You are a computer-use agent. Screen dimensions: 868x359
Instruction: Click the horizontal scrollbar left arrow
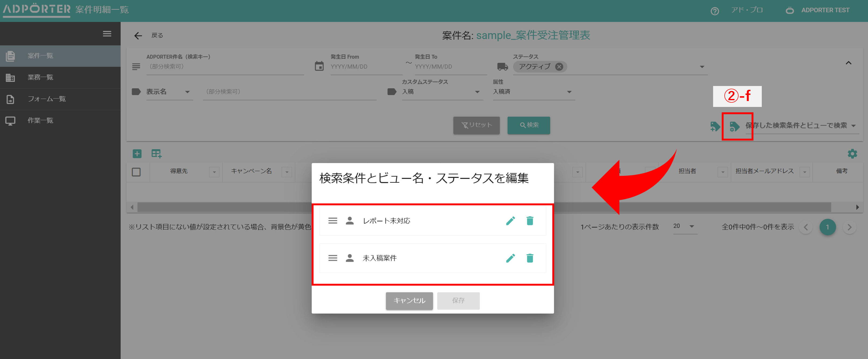pos(132,207)
